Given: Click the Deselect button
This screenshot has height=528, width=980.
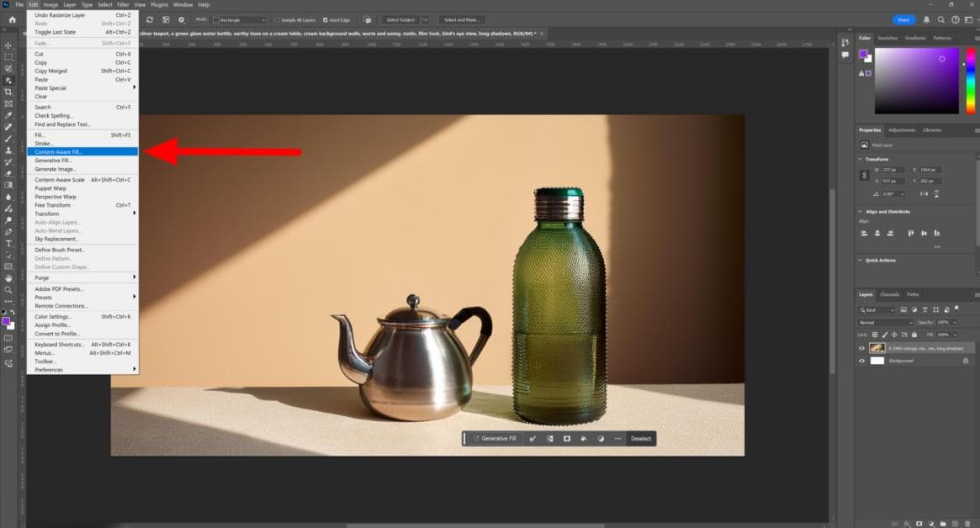Looking at the screenshot, I should (641, 439).
